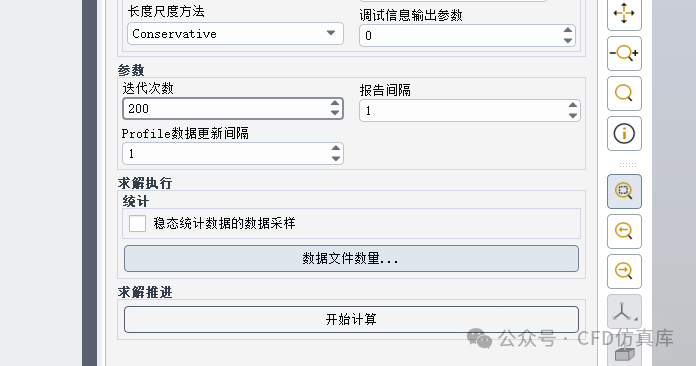Click the next view arrow magnifier icon
This screenshot has width=696, height=366.
coord(624,271)
